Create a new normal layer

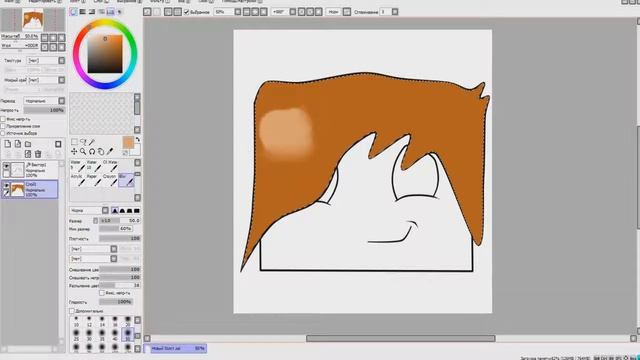tap(8, 144)
